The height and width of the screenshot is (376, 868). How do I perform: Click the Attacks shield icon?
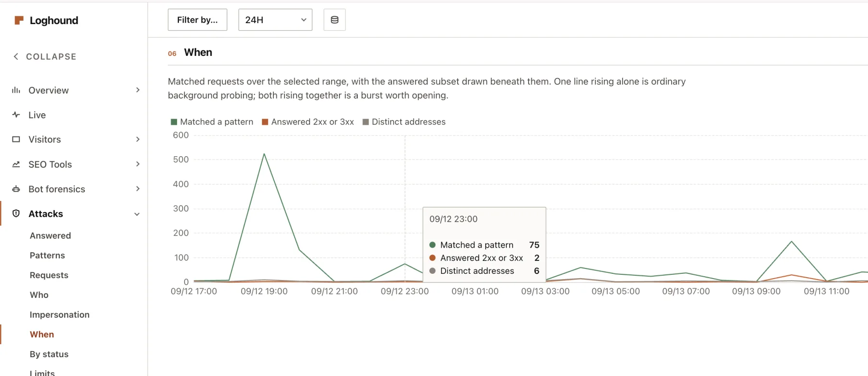(16, 214)
